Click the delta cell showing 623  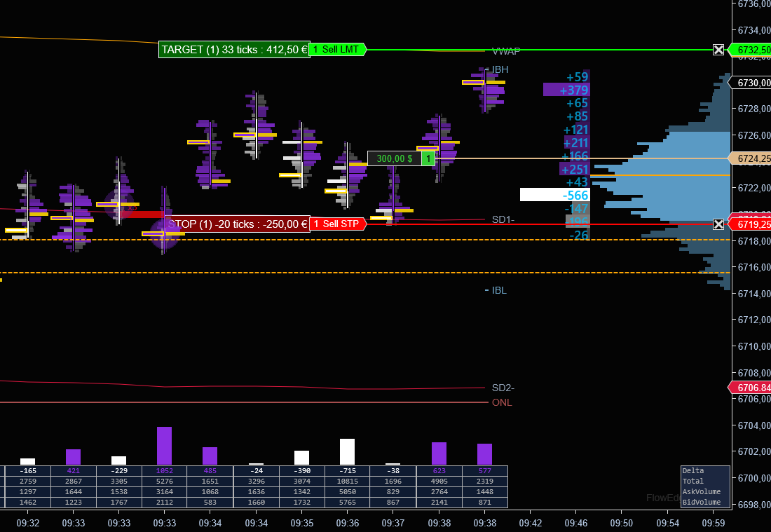[x=439, y=470]
